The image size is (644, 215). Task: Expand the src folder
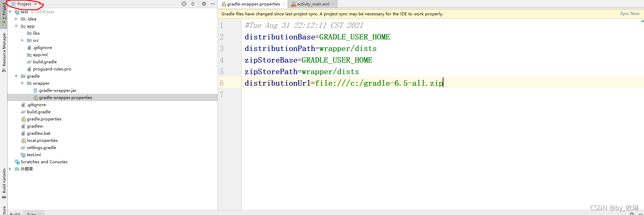click(22, 40)
